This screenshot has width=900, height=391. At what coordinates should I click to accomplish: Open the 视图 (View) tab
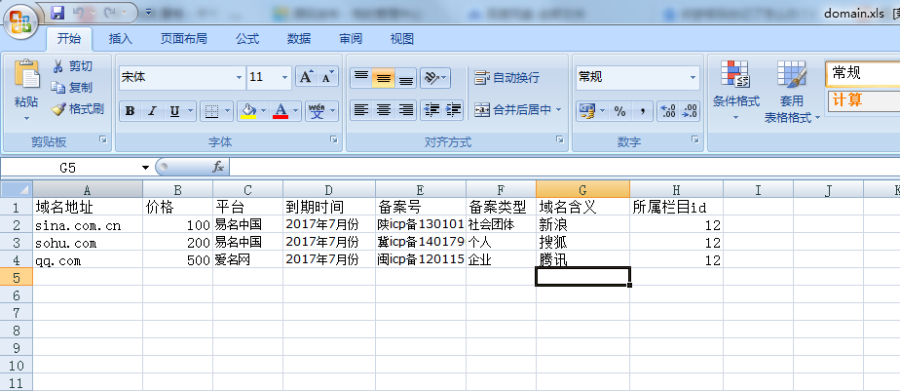click(x=402, y=39)
